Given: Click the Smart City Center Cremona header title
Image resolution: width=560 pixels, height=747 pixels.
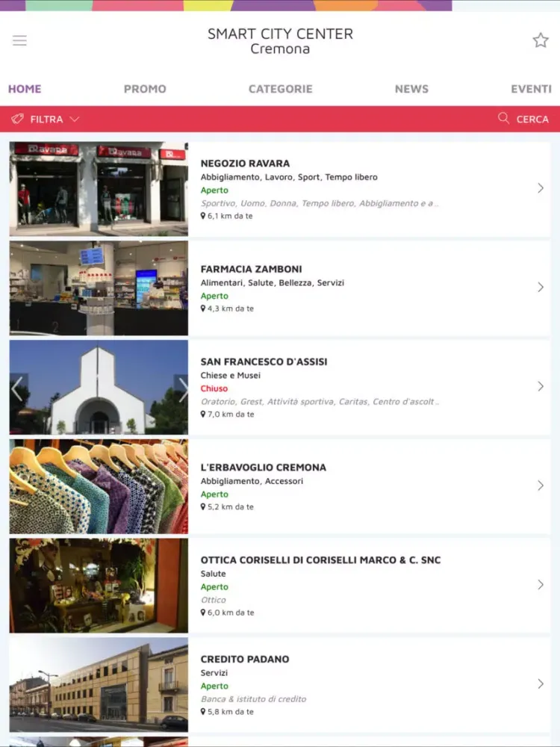Looking at the screenshot, I should 280,41.
